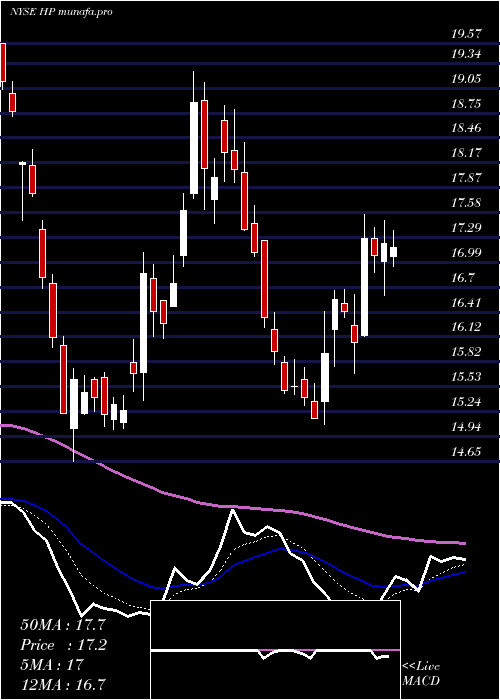Click the pink 50MA line
Screen dimensions: 500x700
click(x=232, y=507)
